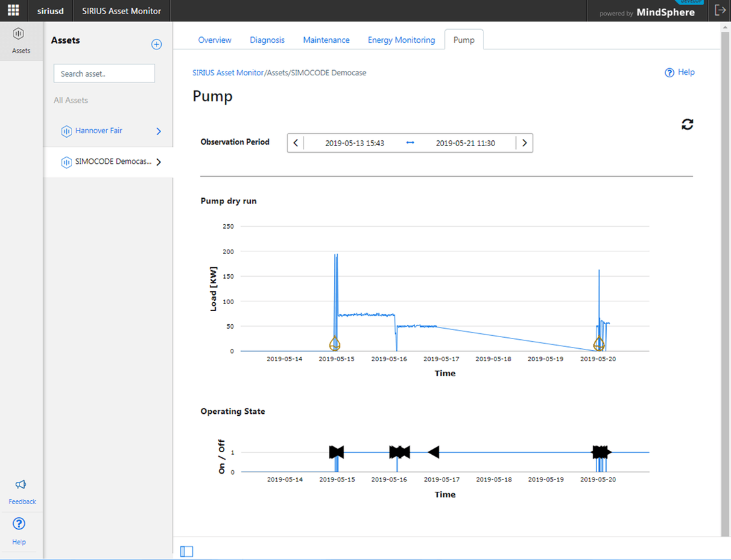The height and width of the screenshot is (560, 731).
Task: Open Feedback megaphone icon
Action: [x=21, y=485]
